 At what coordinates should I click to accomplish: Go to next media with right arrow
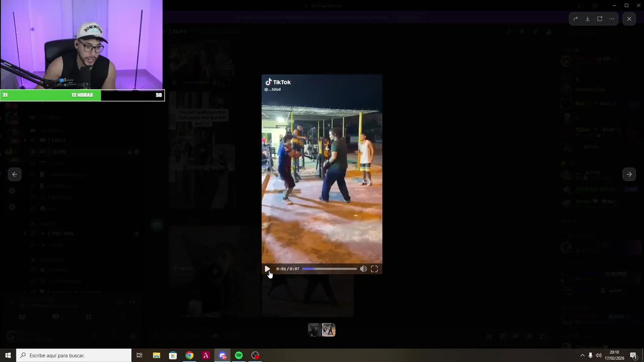click(x=629, y=174)
